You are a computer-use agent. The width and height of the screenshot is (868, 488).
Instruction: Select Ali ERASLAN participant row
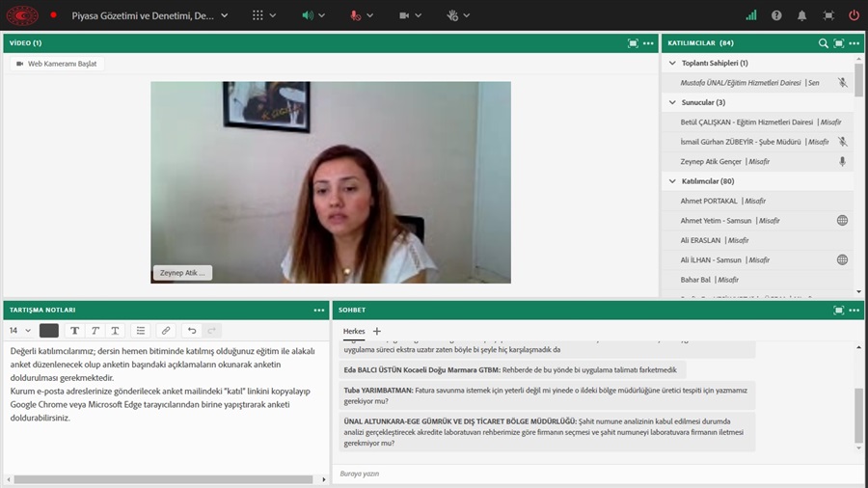[757, 240]
